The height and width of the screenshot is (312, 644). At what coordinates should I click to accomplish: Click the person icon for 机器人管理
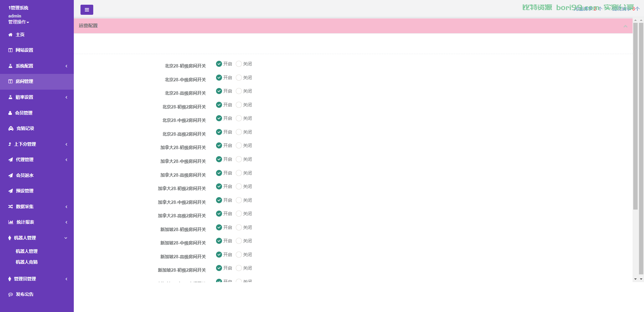10,238
